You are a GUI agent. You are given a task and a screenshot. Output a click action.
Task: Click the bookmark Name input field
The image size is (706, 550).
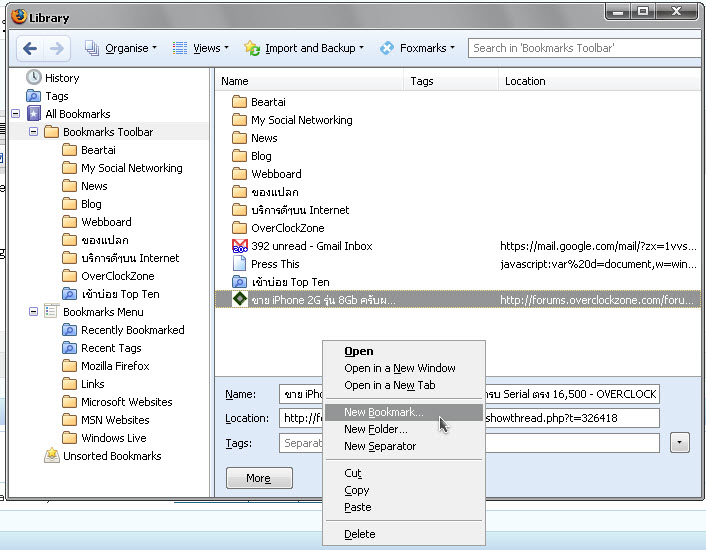pos(470,394)
